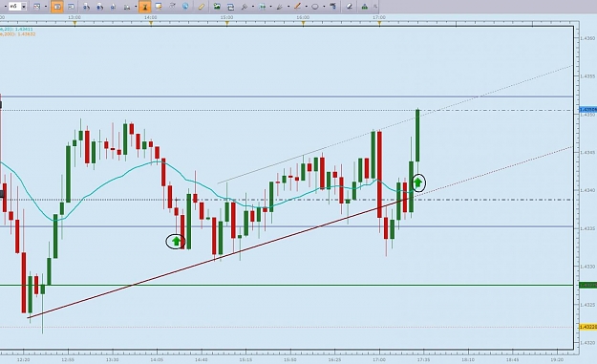Viewport: 597px width, 364px height.
Task: Click the 17:00 label on bottom time axis
Action: coord(379,359)
